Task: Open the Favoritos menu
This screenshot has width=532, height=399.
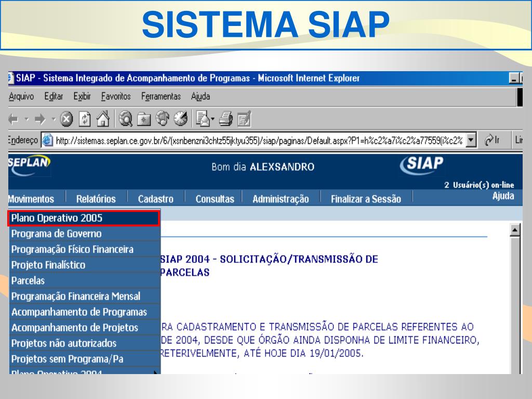Action: tap(116, 96)
